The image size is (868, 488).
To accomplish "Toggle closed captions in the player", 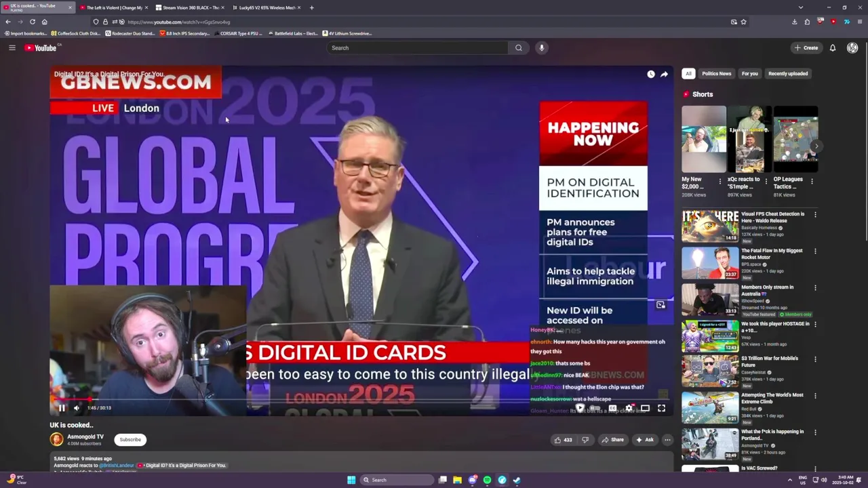I will pos(612,408).
